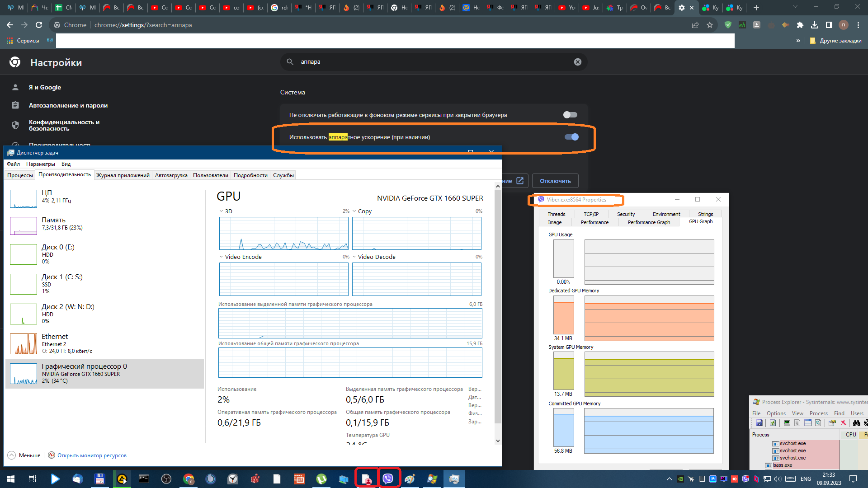Open Chrome extensions puzzle icon
The height and width of the screenshot is (488, 868).
point(800,25)
